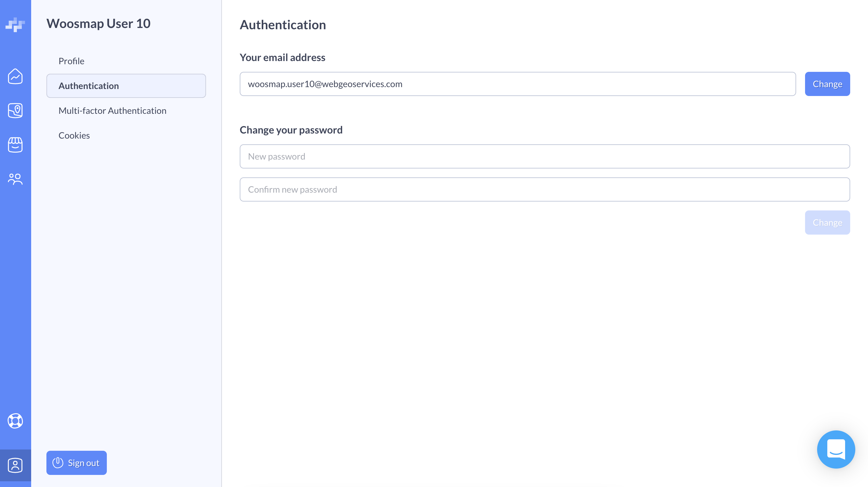The height and width of the screenshot is (487, 868).
Task: Click the power icon in Sign out
Action: coord(58,463)
